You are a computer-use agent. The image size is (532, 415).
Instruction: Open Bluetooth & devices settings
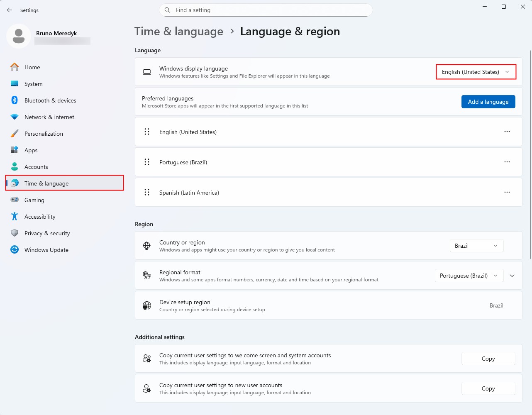[65, 100]
